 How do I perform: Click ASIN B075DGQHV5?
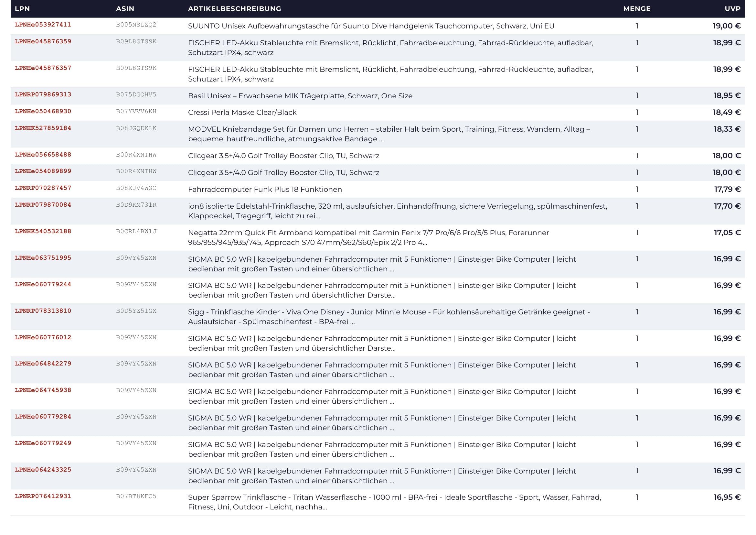136,94
